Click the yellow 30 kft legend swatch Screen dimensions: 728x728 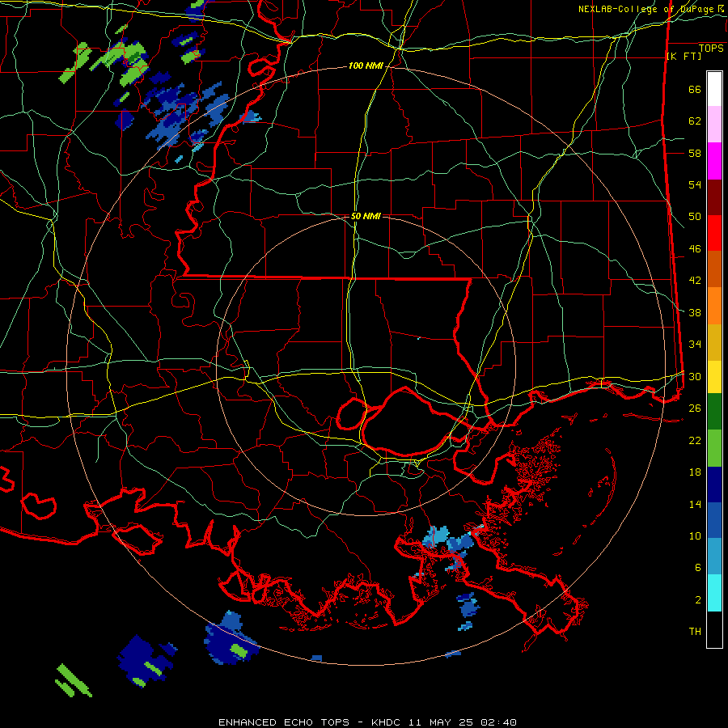click(714, 377)
